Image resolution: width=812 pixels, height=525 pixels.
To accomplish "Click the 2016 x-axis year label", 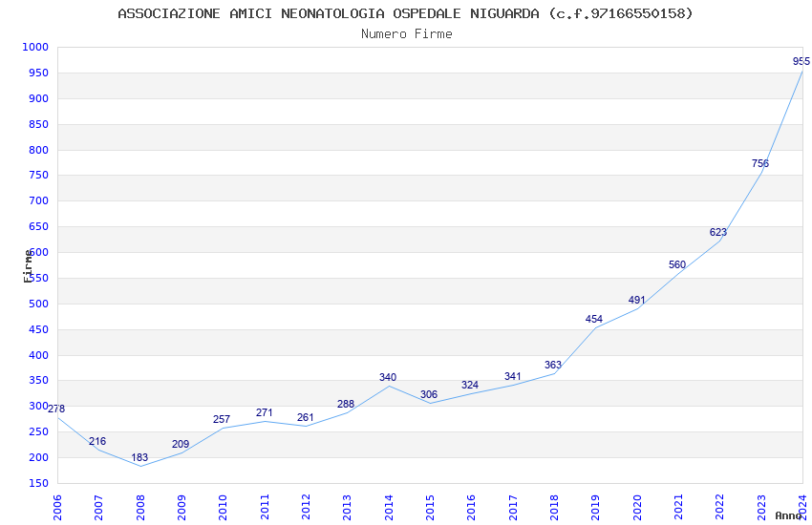I will (471, 508).
